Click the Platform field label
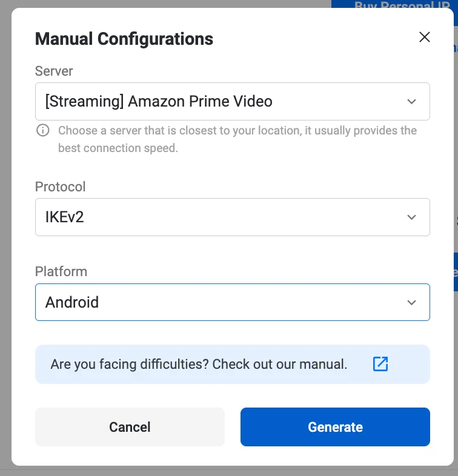Screen dimensions: 458x476 click(61, 271)
